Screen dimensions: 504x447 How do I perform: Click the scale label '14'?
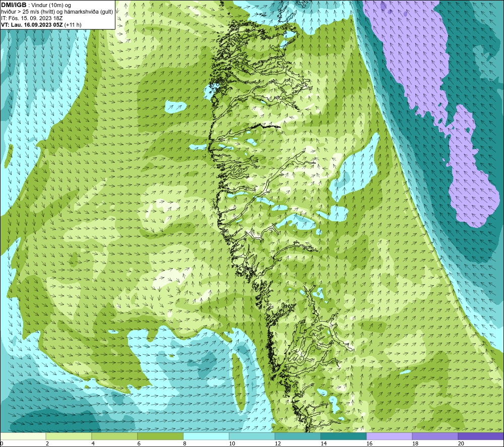click(x=324, y=444)
